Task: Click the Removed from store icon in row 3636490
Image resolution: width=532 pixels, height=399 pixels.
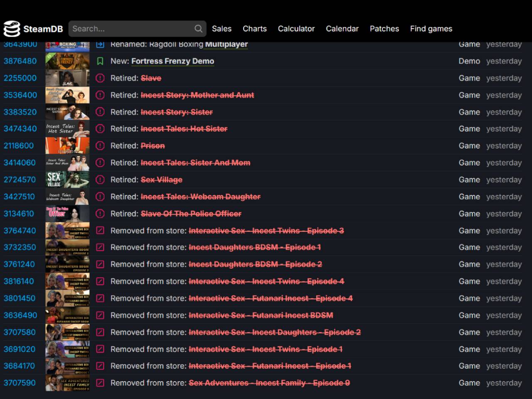Action: click(x=100, y=315)
